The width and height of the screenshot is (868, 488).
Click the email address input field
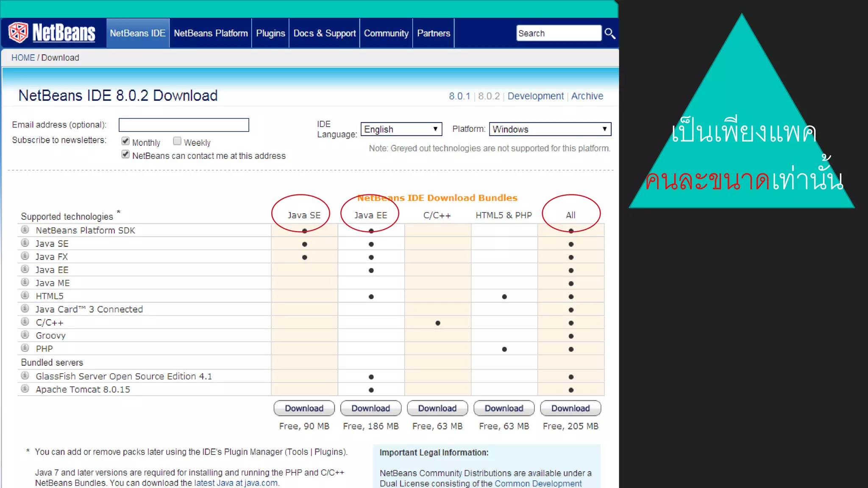[x=184, y=125]
